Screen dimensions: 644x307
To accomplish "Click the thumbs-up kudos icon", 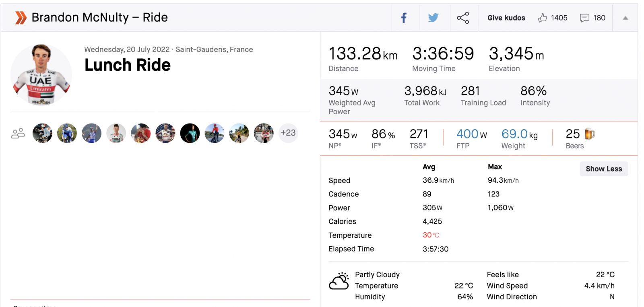I will [543, 18].
